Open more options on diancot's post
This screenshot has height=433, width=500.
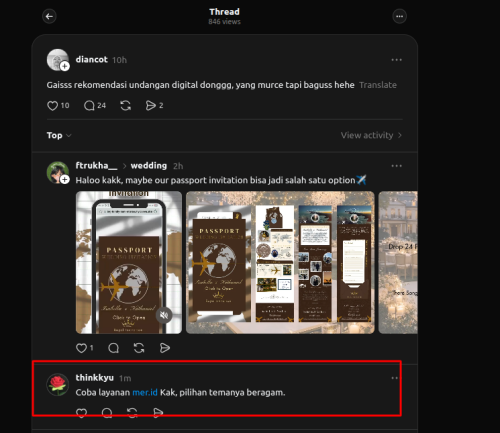pos(396,60)
